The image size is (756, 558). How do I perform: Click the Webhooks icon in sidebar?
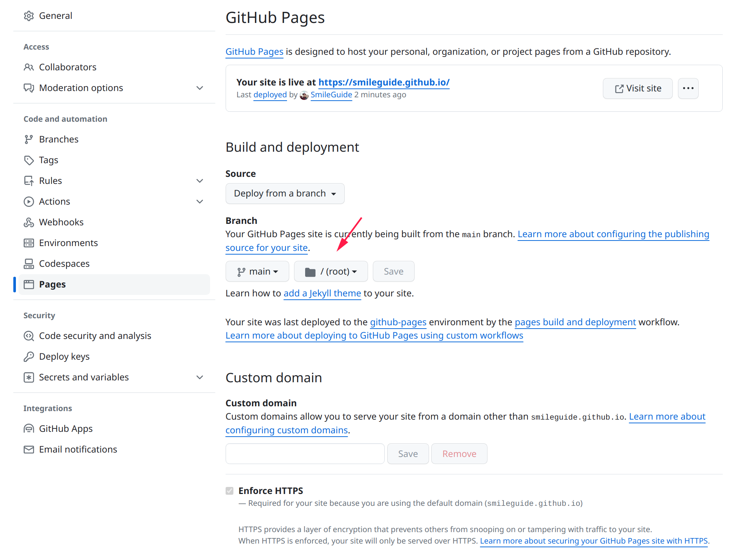(29, 222)
